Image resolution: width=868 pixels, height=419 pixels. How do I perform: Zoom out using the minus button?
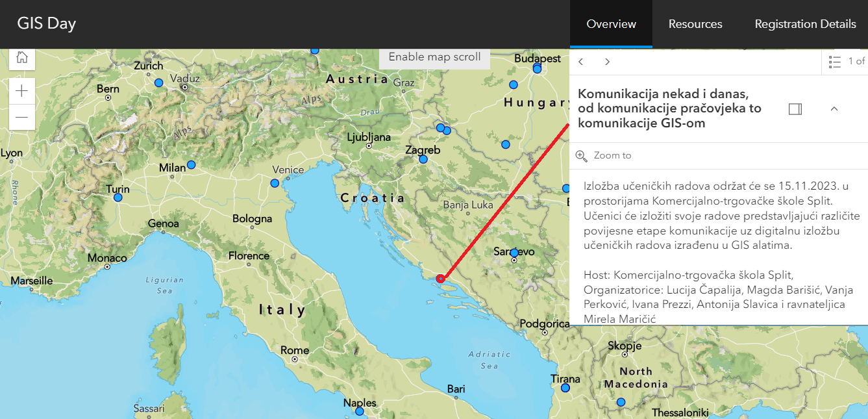(x=21, y=117)
